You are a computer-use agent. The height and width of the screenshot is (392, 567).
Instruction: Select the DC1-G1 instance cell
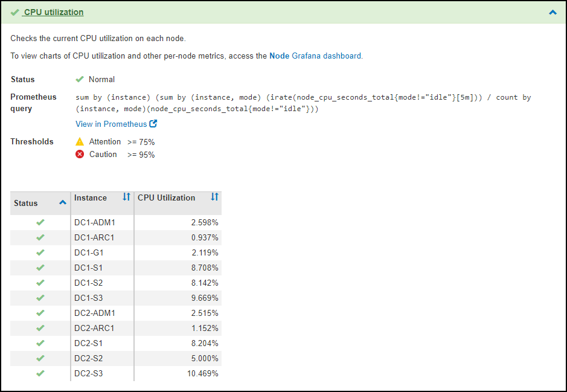tap(89, 252)
